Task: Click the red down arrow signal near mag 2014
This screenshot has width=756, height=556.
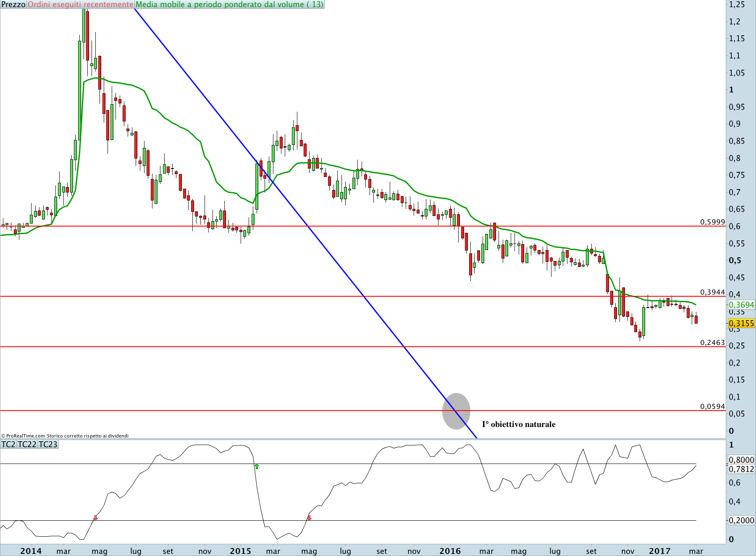Action: (x=95, y=518)
